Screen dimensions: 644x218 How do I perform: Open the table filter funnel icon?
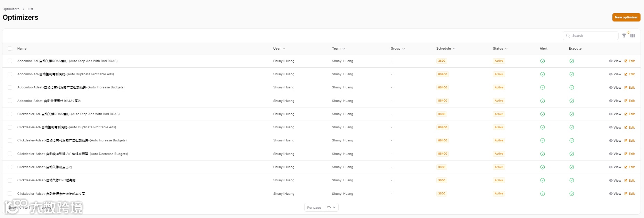pos(624,36)
